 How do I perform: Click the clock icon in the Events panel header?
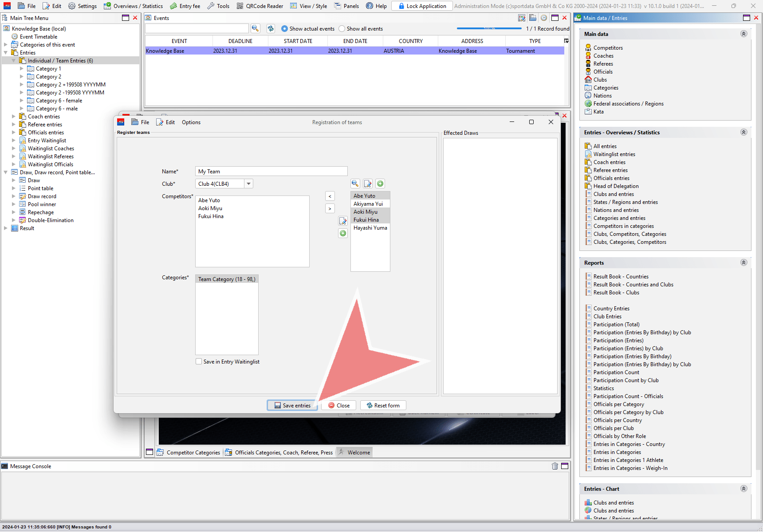543,18
